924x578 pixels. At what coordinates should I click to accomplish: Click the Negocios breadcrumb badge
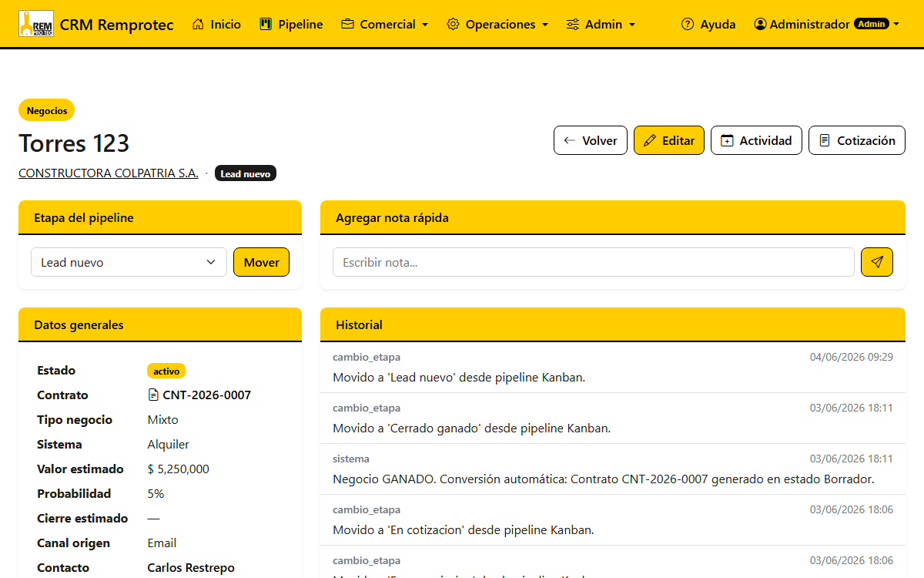47,110
